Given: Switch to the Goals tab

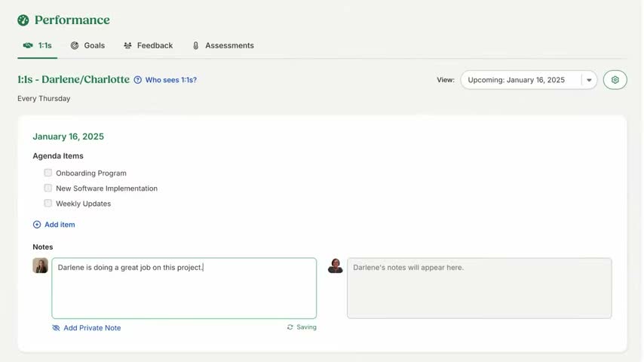Looking at the screenshot, I should pyautogui.click(x=88, y=45).
